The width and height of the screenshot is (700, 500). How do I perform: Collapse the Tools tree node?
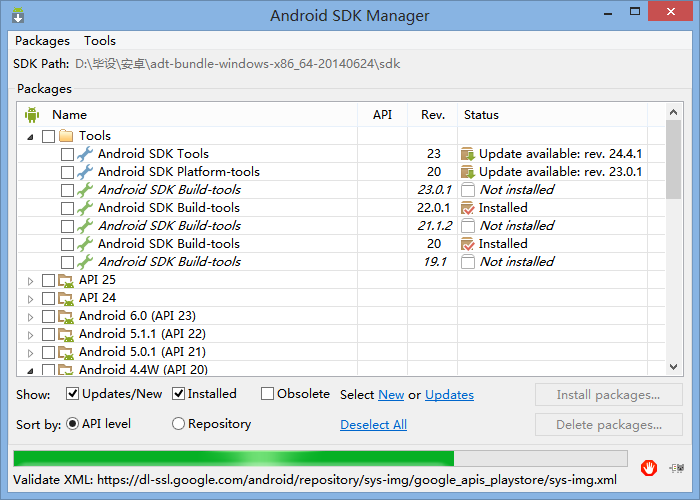30,136
